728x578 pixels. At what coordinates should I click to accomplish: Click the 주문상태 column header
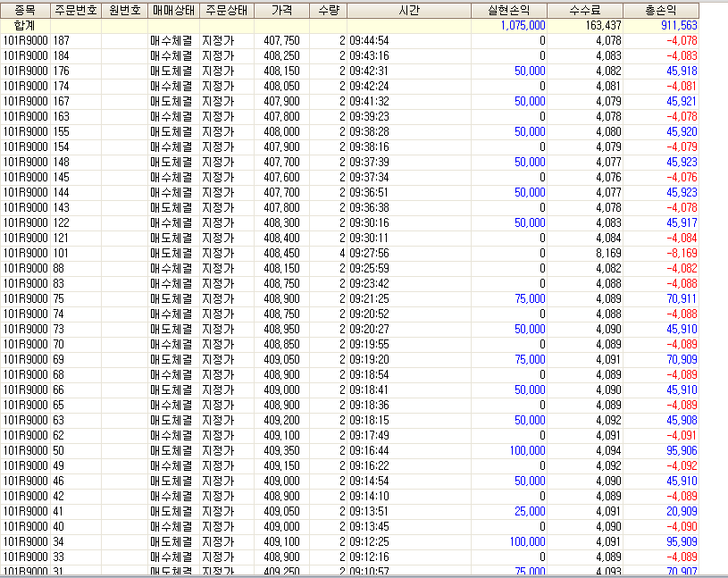[x=227, y=10]
